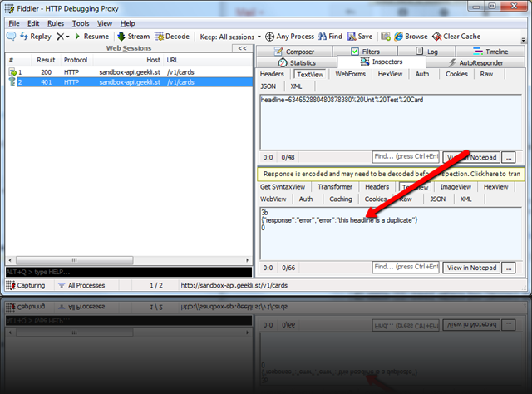Open the request Raw inspector
Screen dimensions: 532x394
click(486, 74)
